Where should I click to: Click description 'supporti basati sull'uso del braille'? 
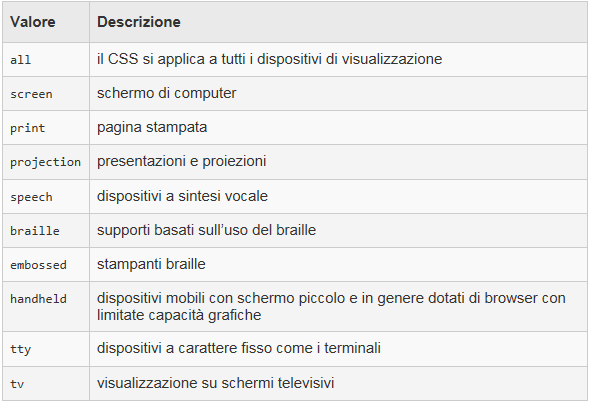click(207, 230)
